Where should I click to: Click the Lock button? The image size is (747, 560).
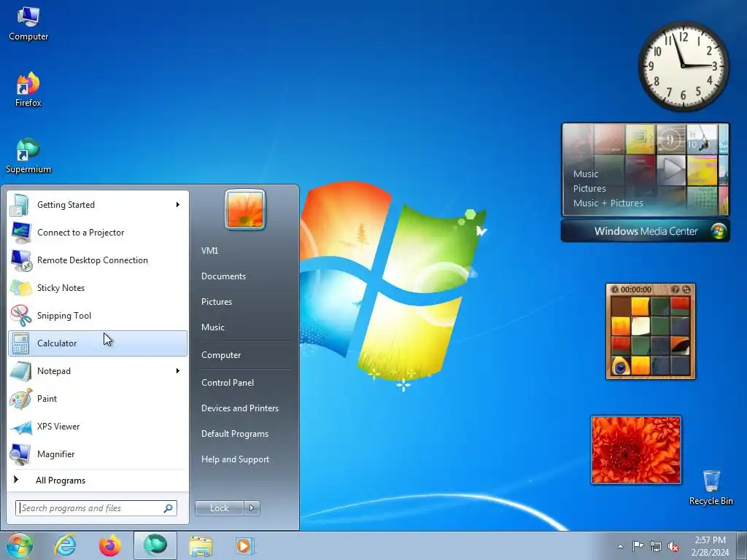tap(219, 508)
